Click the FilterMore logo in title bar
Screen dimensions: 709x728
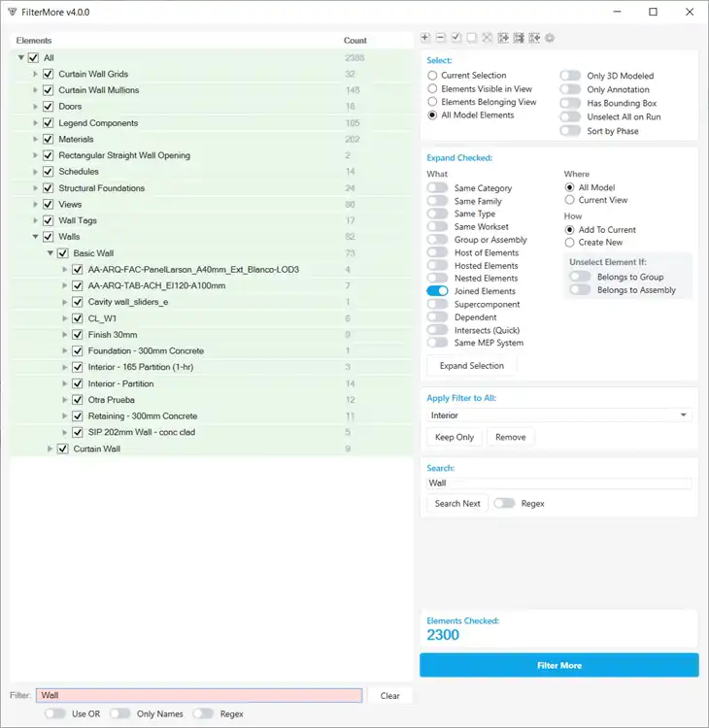coord(12,12)
